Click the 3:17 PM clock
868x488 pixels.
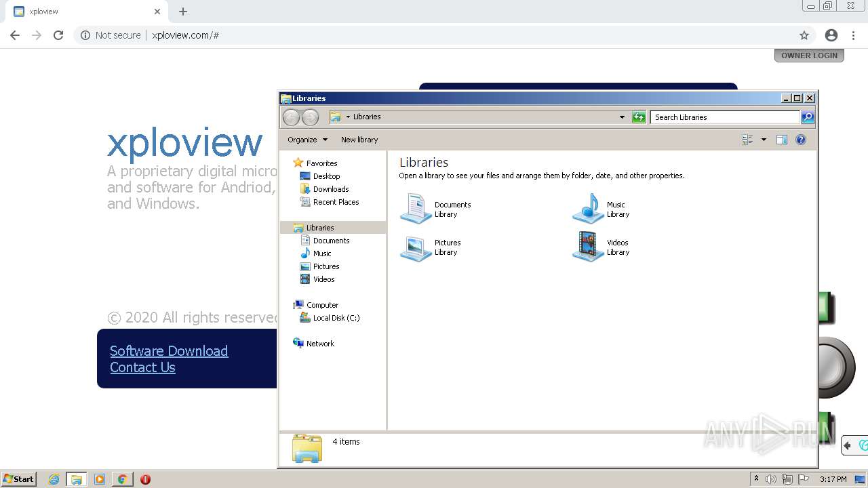pyautogui.click(x=833, y=479)
